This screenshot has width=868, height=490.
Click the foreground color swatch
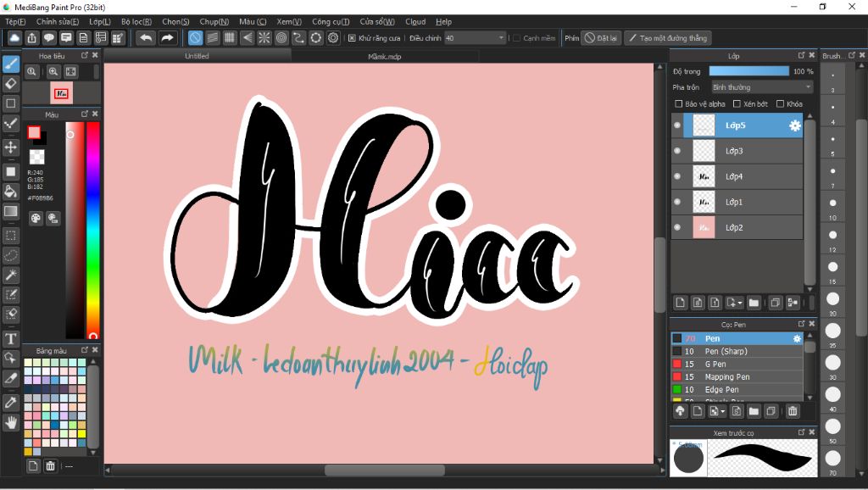(x=34, y=132)
